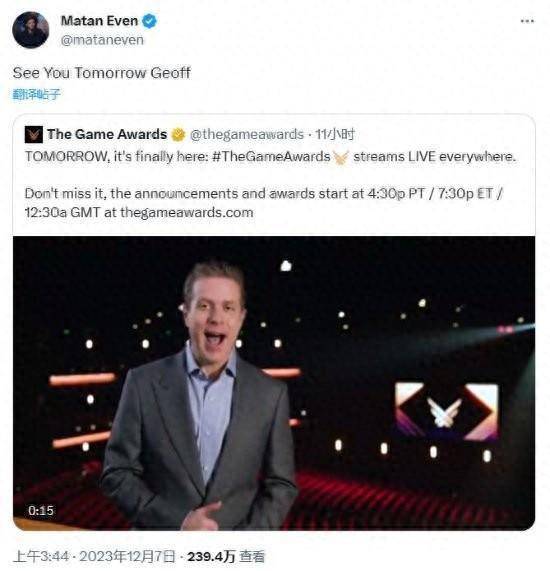Click the 0:15 video duration label
This screenshot has width=550, height=571.
(x=41, y=511)
